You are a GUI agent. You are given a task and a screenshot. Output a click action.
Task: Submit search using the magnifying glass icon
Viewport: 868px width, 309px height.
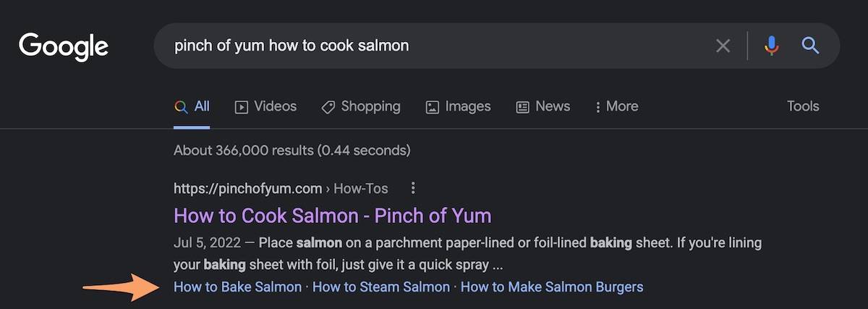[x=810, y=46]
